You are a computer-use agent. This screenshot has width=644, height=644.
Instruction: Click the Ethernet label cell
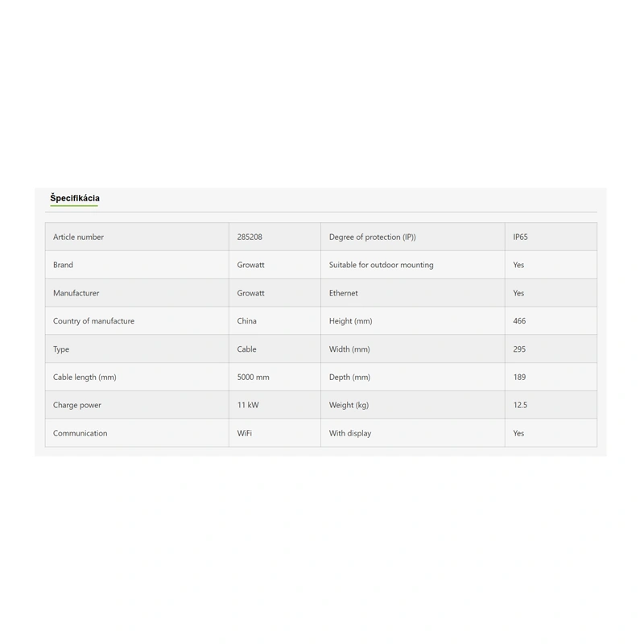click(x=344, y=293)
